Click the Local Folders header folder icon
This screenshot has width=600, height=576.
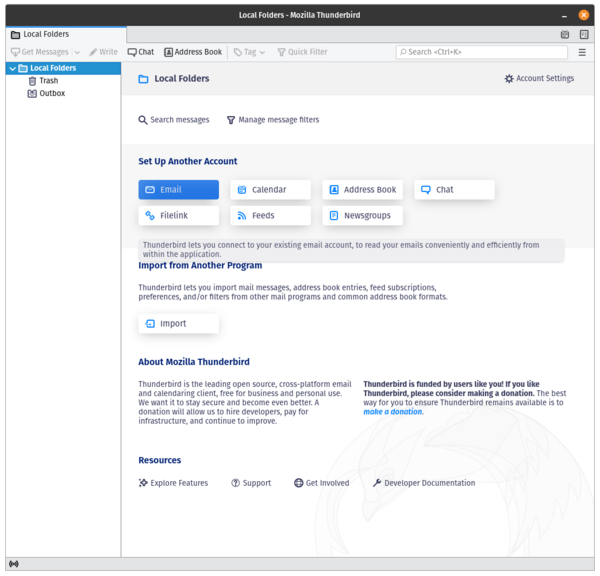point(143,79)
